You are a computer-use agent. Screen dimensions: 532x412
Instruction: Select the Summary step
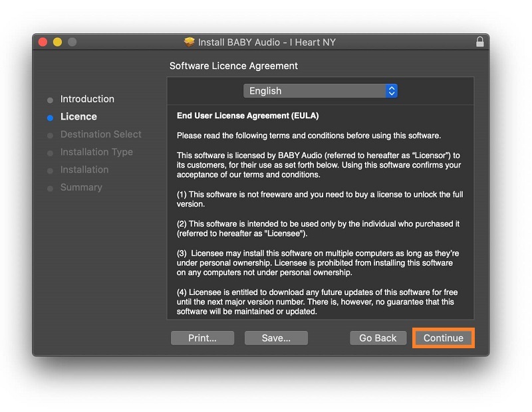coord(81,187)
